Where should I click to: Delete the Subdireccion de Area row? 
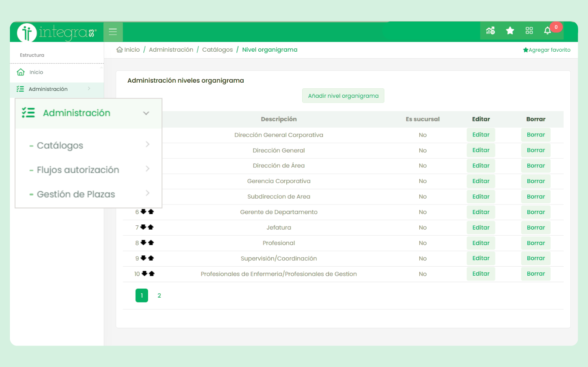coord(535,197)
